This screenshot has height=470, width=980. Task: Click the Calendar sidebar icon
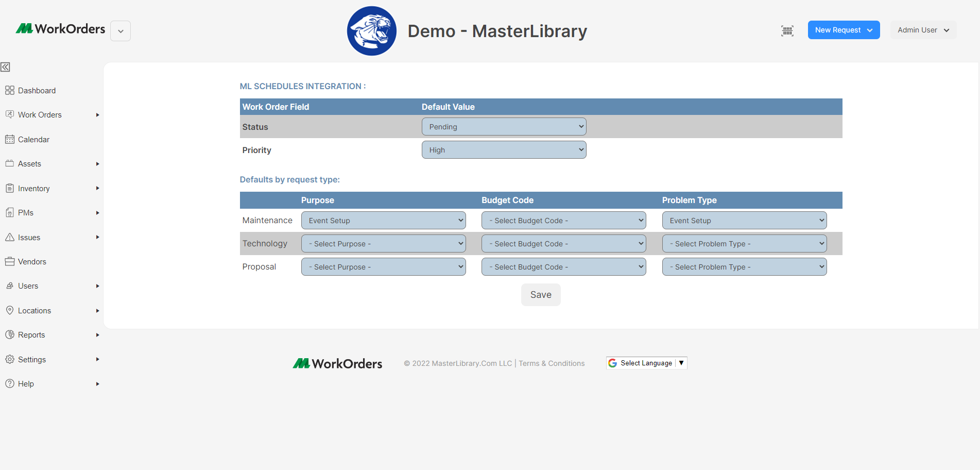coord(10,139)
